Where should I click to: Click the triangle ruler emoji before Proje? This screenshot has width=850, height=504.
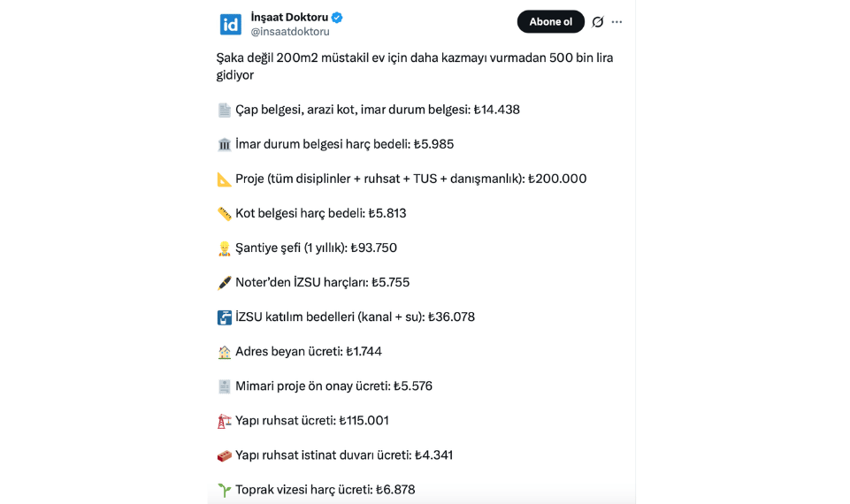point(225,179)
